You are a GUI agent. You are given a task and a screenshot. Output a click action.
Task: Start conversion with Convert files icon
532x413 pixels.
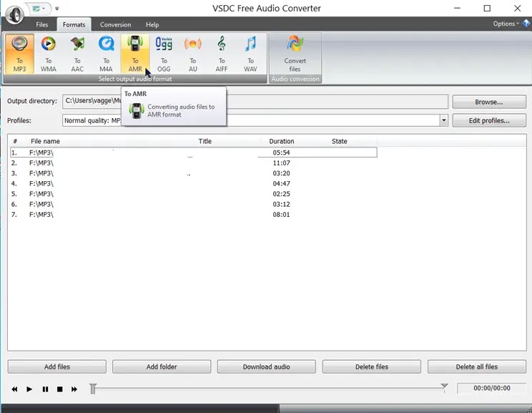point(295,54)
